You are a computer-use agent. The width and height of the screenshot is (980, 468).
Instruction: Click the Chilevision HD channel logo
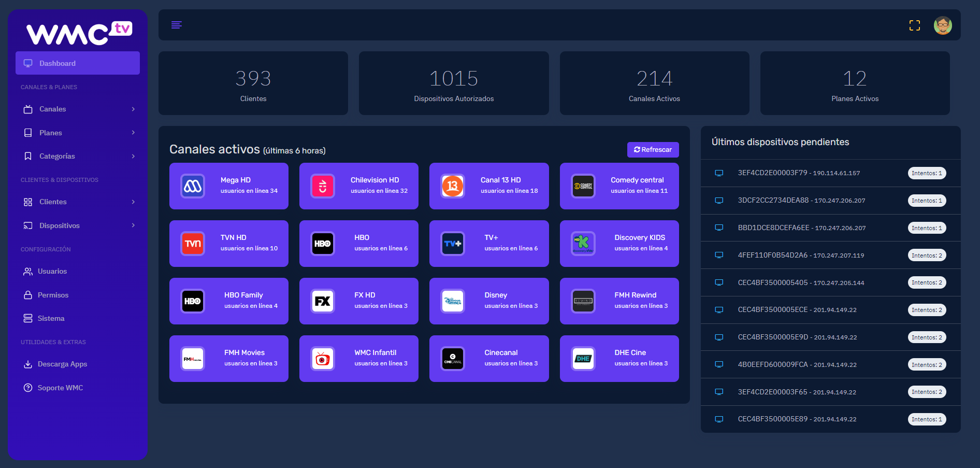pyautogui.click(x=323, y=186)
